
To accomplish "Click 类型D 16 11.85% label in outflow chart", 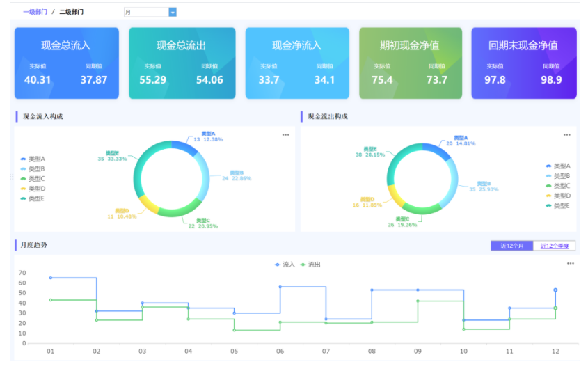I will pyautogui.click(x=367, y=202).
